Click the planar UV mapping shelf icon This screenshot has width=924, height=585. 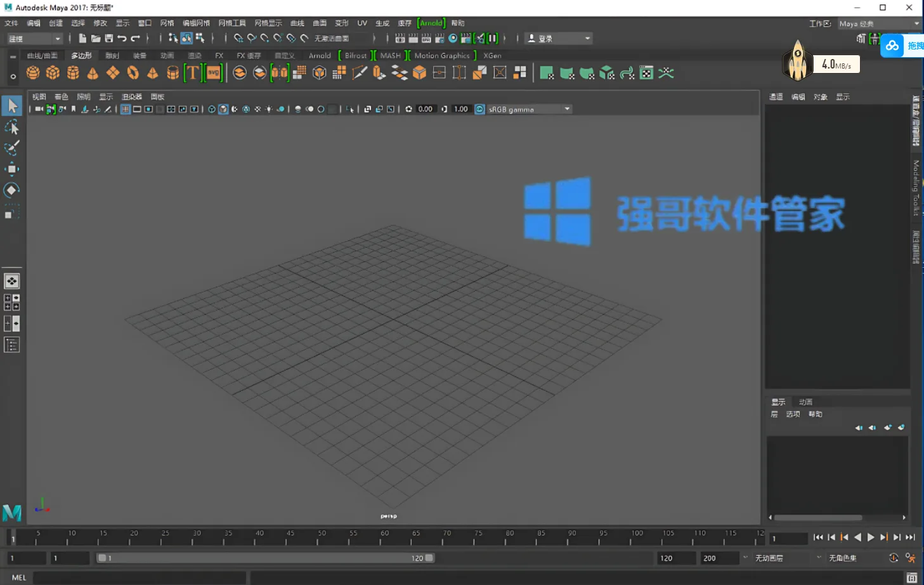(547, 73)
